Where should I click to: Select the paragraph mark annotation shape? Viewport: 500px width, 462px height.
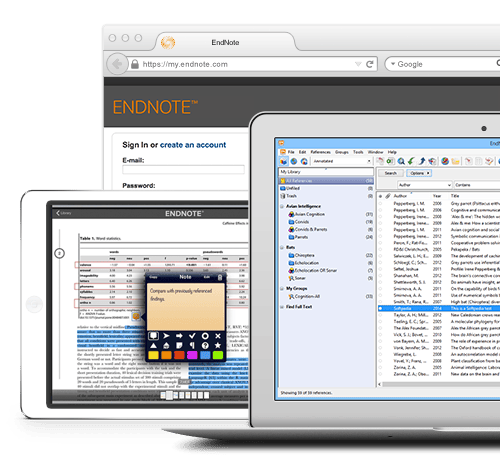point(192,345)
